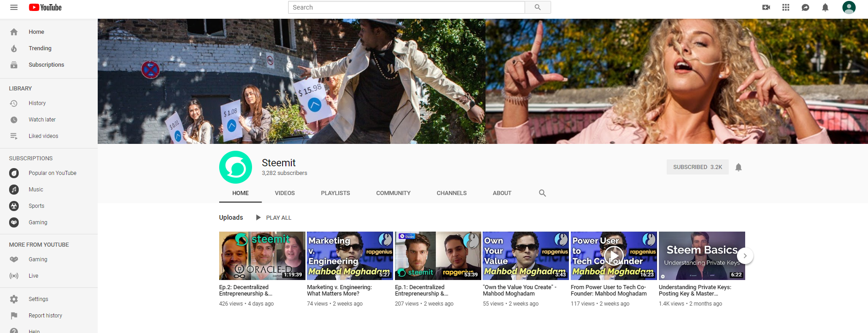This screenshot has height=333, width=868.
Task: Open the account avatar menu
Action: [x=849, y=7]
